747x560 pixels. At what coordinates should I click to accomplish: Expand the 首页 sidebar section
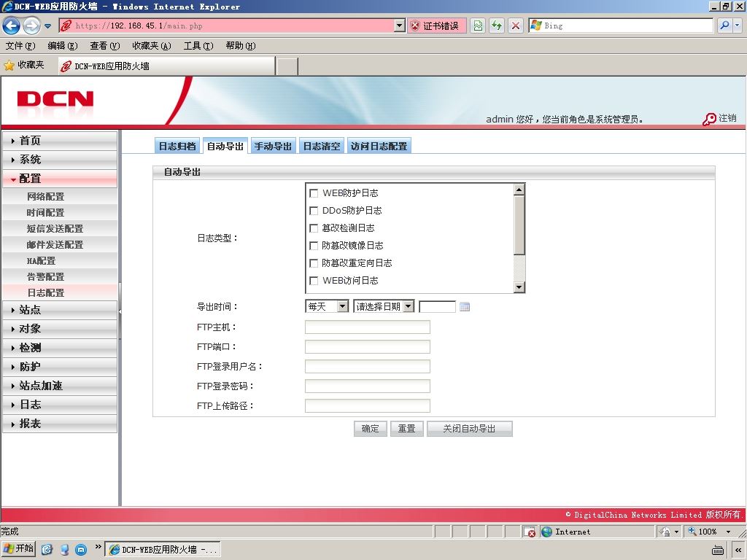point(60,141)
